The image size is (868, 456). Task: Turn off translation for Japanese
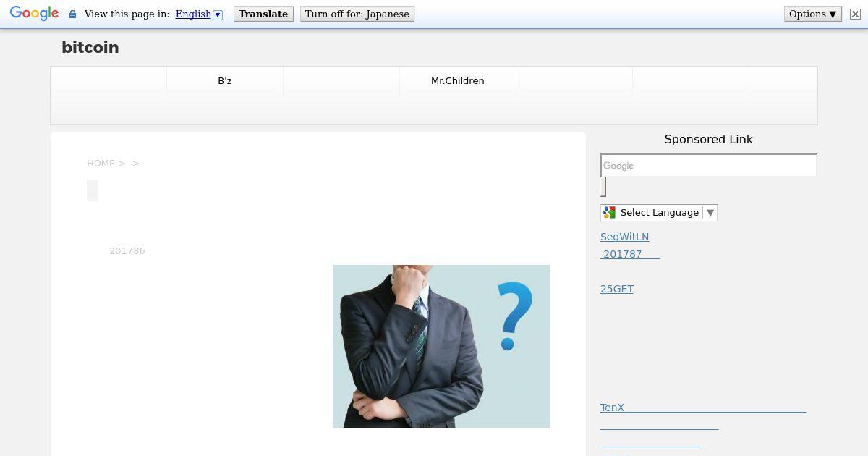click(357, 14)
